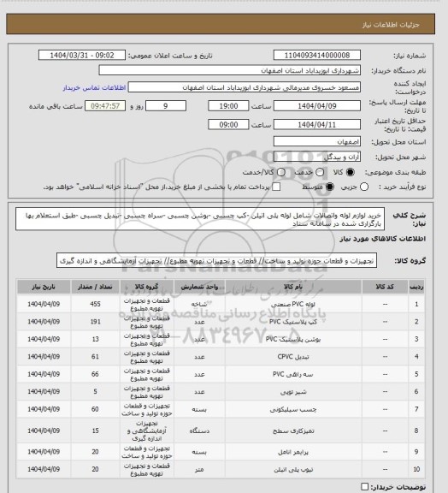Image resolution: width=448 pixels, height=493 pixels.
Task: Open the اطلاعات تماس خریدار link
Action: point(94,87)
